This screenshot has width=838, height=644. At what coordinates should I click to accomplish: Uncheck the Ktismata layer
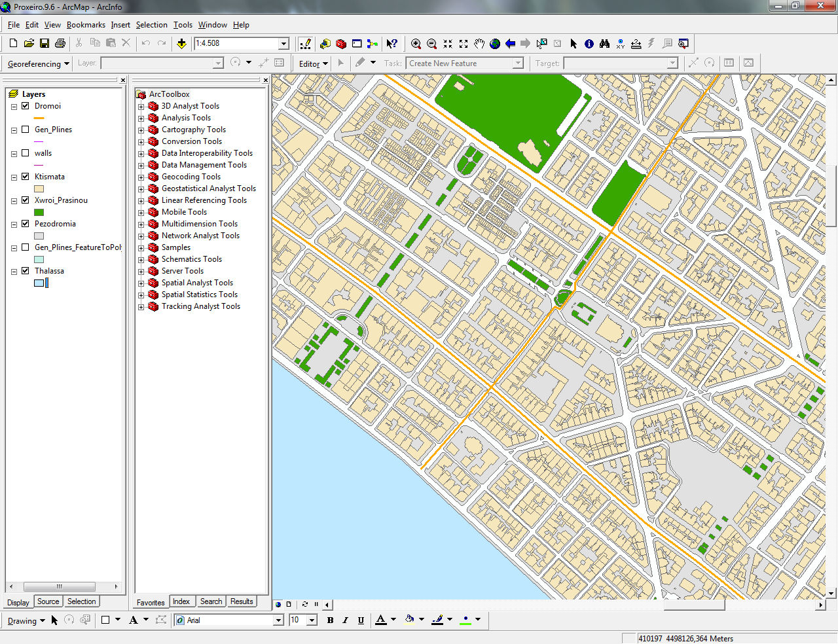pos(26,176)
